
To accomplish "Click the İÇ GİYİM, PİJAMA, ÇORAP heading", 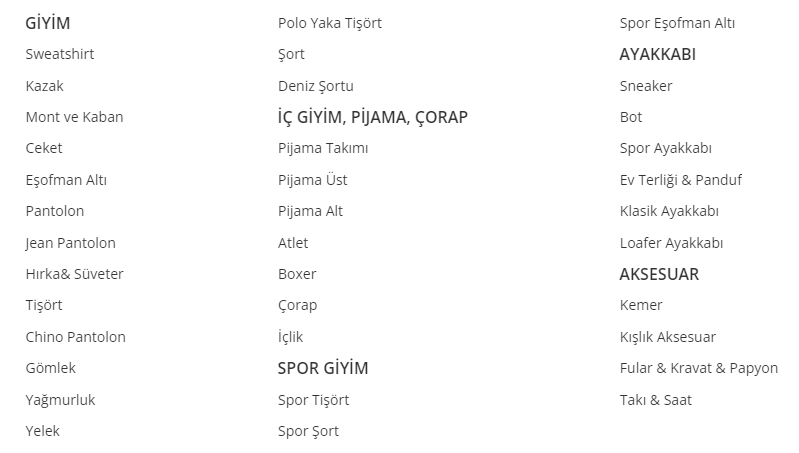I will coord(373,117).
